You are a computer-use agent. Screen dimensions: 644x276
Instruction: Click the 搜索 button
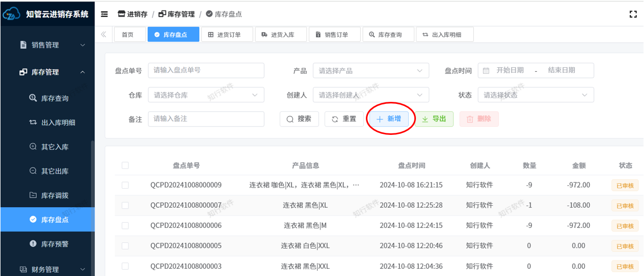[x=299, y=119]
